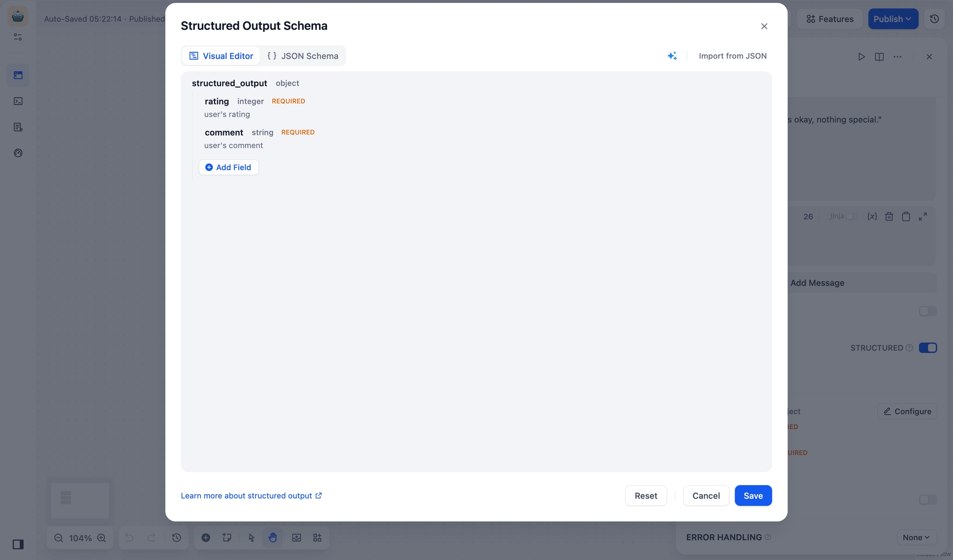Screen dimensions: 953x560
Task: Click the zoom out magnifier icon
Action: point(59,538)
